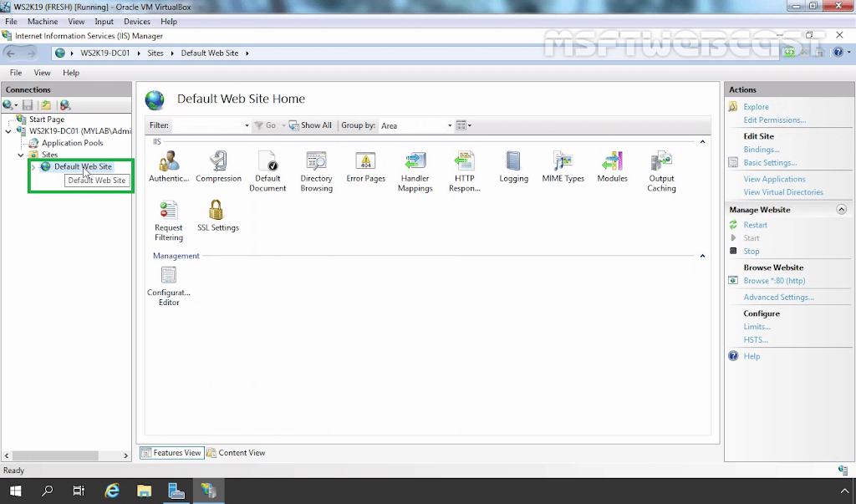Open Advanced Settings link

coord(778,297)
